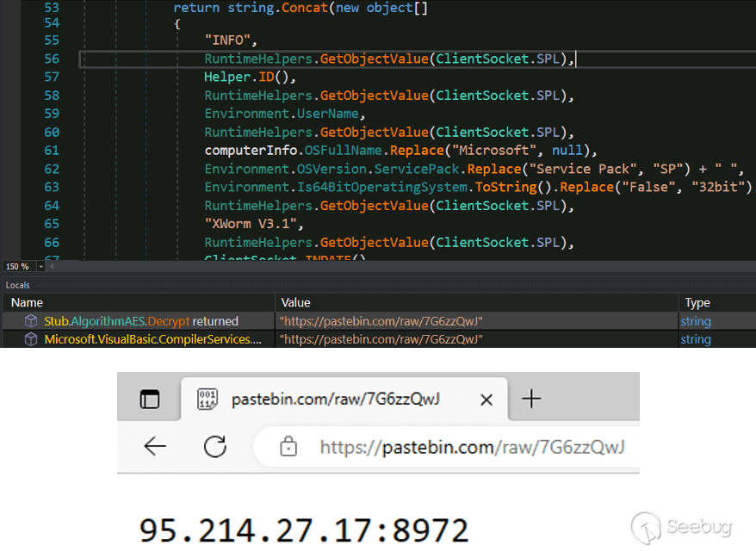Image resolution: width=756 pixels, height=551 pixels.
Task: Select the Locals panel title
Action: [x=17, y=285]
